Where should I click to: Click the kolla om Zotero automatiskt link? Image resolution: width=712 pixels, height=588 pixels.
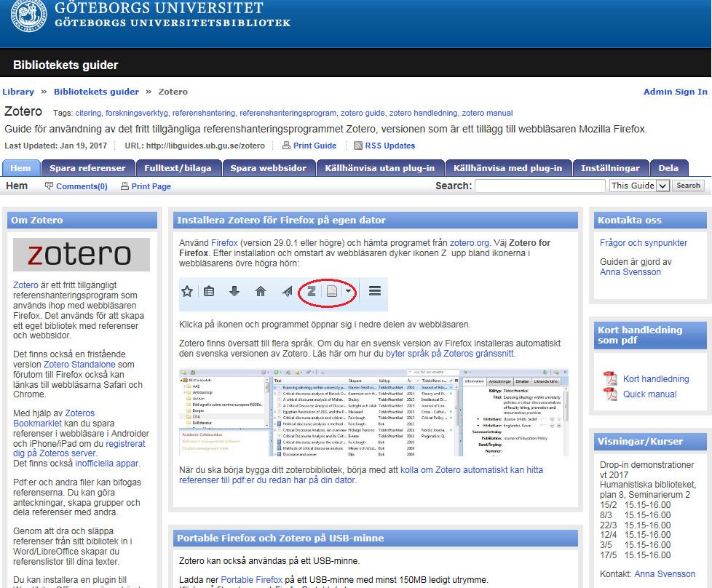361,475
